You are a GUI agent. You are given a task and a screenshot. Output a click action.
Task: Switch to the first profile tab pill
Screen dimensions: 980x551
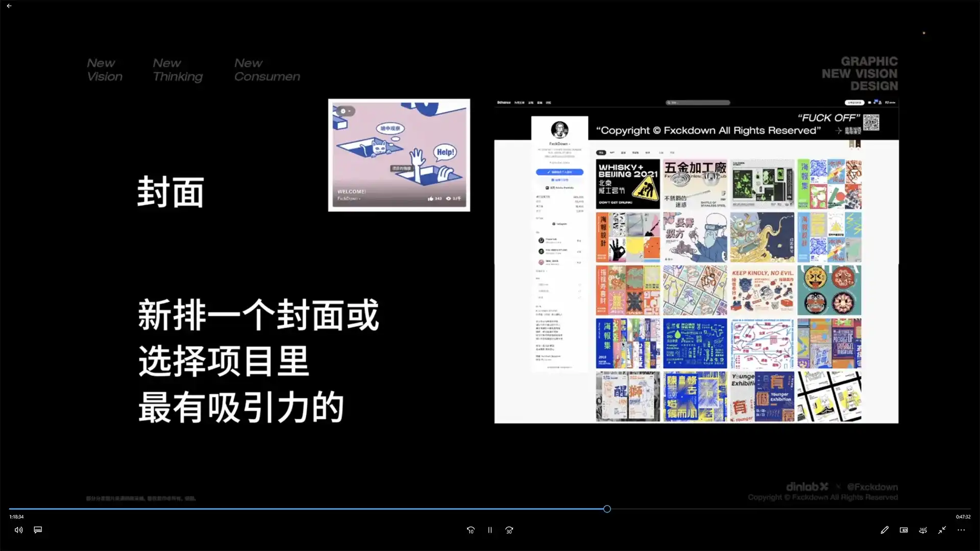pyautogui.click(x=602, y=153)
